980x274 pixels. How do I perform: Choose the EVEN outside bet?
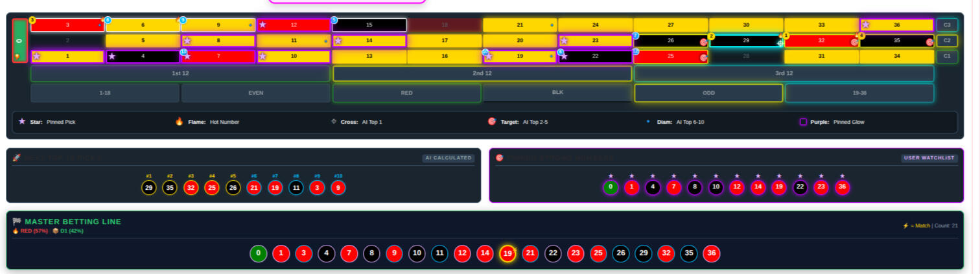(x=255, y=93)
